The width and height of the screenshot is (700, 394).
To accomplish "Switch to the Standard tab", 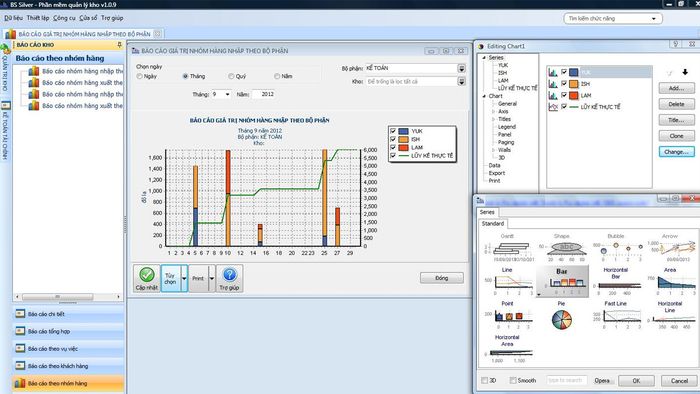I will [493, 224].
